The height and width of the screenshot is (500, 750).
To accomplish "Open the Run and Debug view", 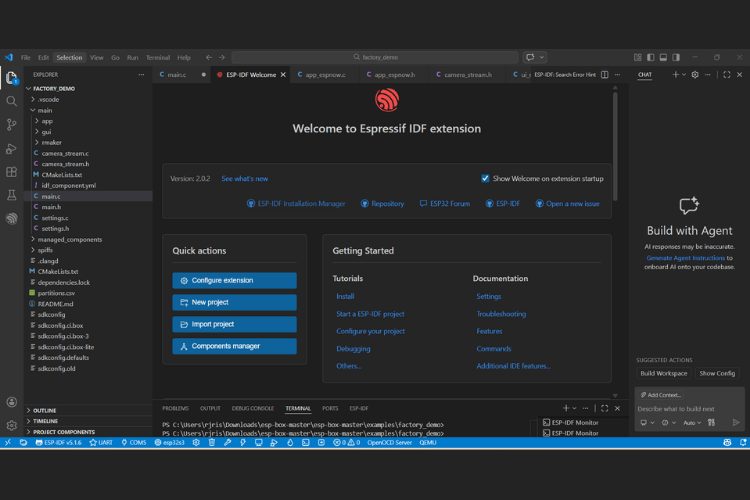I will point(11,149).
